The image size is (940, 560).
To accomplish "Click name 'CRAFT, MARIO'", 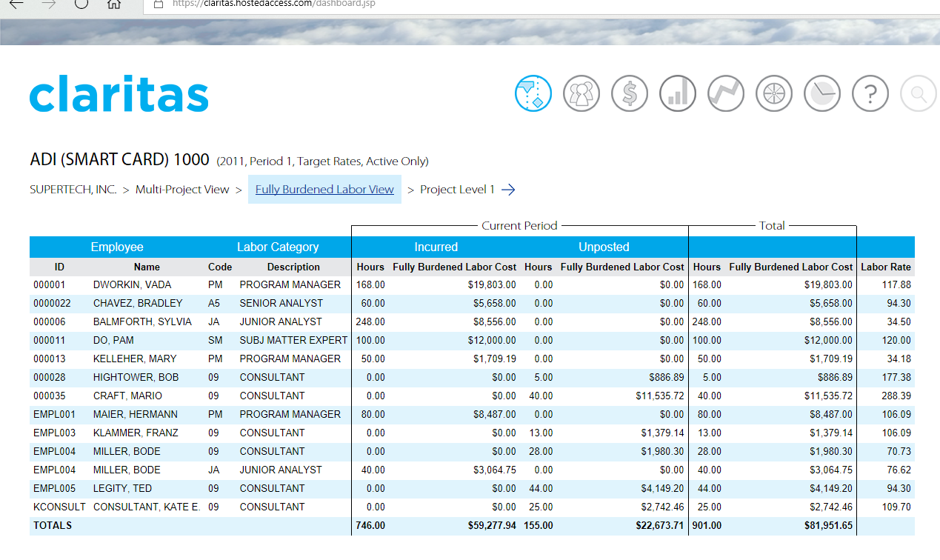I will point(127,396).
